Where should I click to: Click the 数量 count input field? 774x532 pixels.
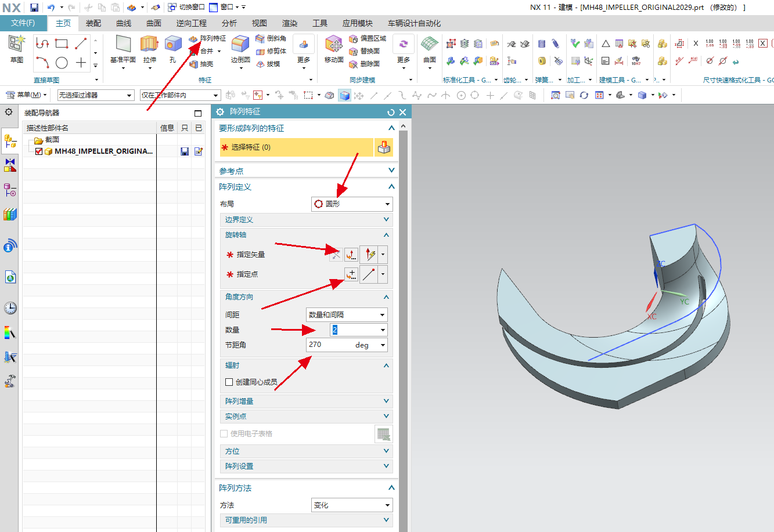click(354, 330)
